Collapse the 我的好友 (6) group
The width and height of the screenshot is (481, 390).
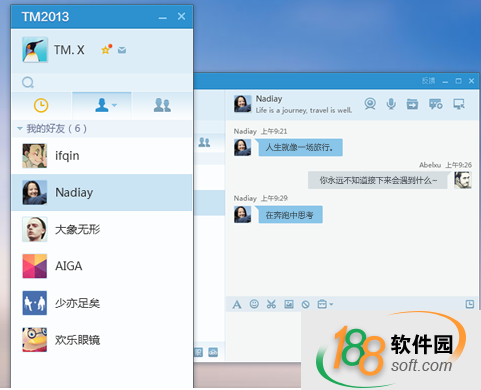point(20,128)
